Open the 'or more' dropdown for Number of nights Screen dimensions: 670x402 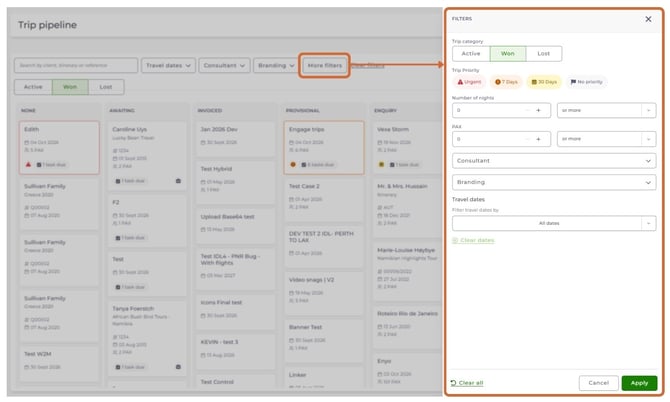[x=606, y=110]
